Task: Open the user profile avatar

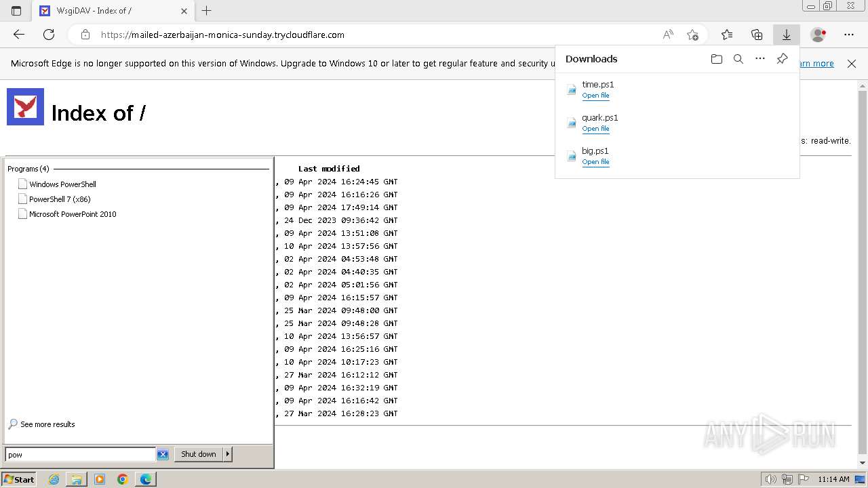Action: point(818,35)
